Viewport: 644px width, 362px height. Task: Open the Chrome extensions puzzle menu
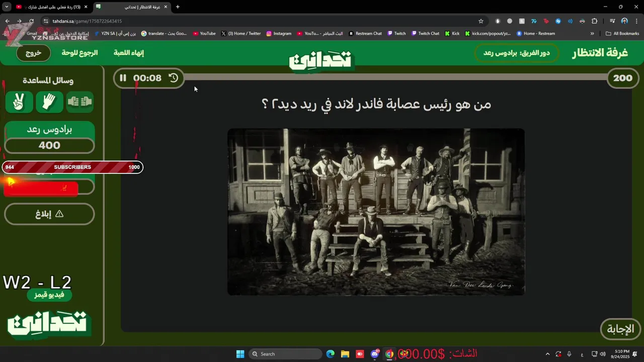point(595,21)
